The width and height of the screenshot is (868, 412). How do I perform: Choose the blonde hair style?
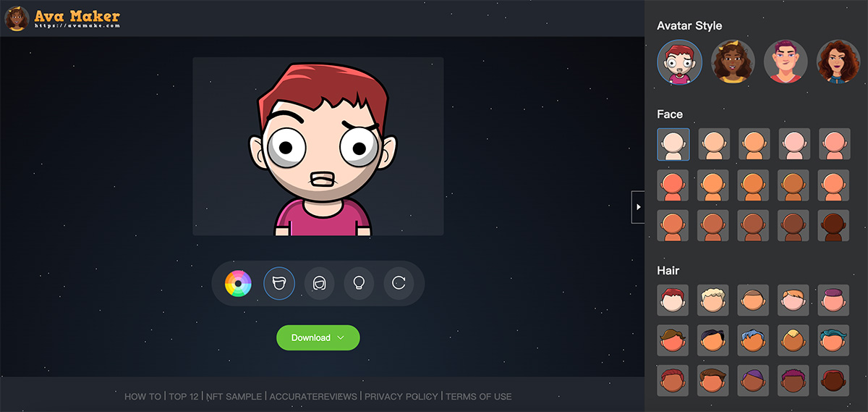(x=712, y=300)
